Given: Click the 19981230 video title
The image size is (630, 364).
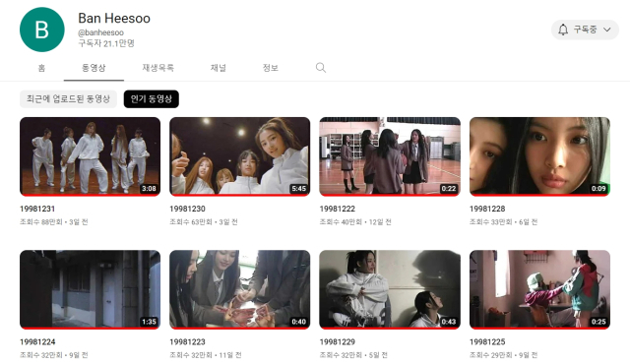Looking at the screenshot, I should 187,210.
